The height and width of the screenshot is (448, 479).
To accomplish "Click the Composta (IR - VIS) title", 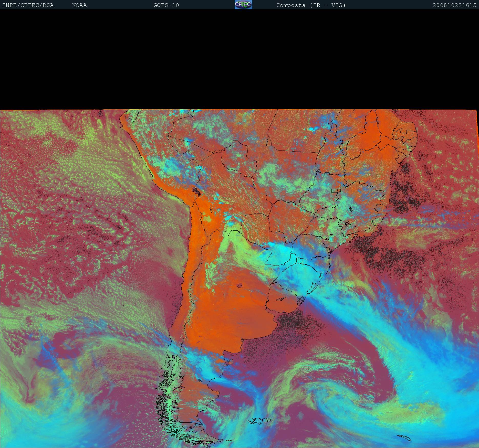I will click(x=311, y=5).
